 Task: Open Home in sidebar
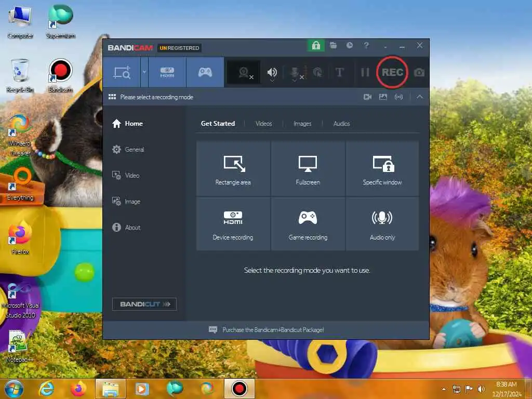tap(128, 124)
